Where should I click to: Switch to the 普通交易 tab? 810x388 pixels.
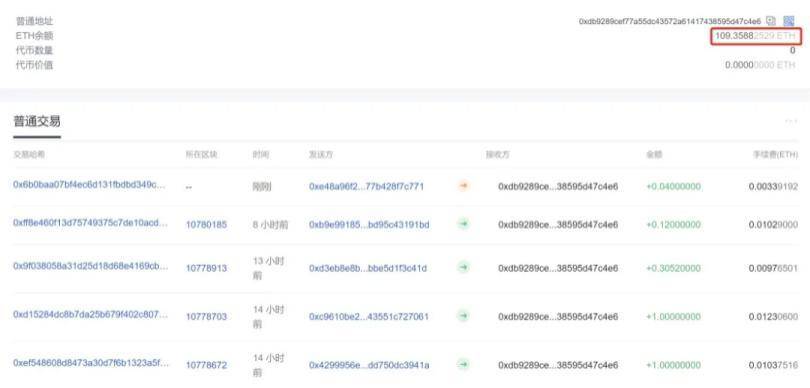click(37, 122)
